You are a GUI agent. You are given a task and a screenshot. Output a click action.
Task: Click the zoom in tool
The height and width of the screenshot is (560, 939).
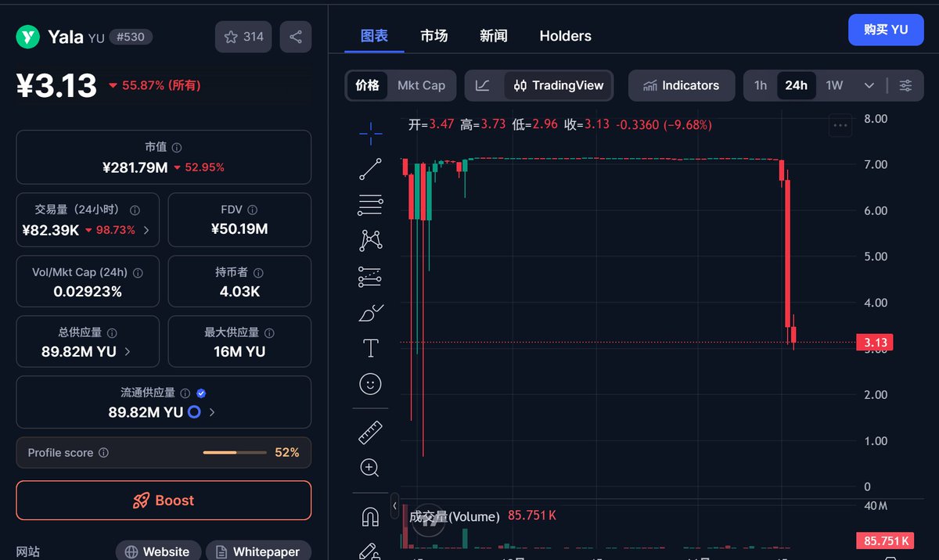pos(370,468)
